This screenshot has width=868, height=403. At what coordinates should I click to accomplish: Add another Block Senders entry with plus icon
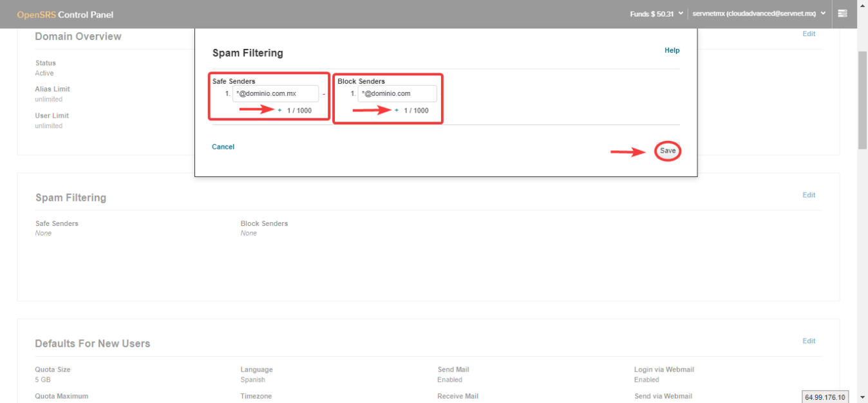click(x=397, y=111)
